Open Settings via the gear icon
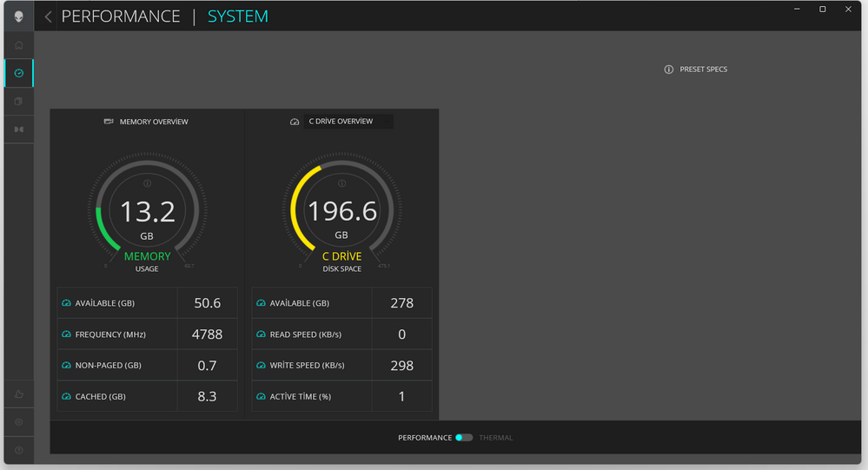The width and height of the screenshot is (868, 470). pos(18,422)
